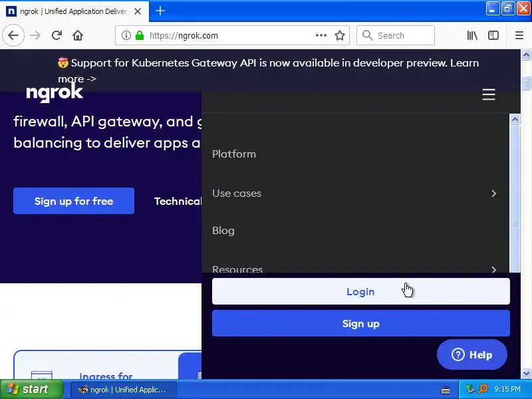This screenshot has width=532, height=399.
Task: Click the green padlock security icon
Action: [x=140, y=35]
